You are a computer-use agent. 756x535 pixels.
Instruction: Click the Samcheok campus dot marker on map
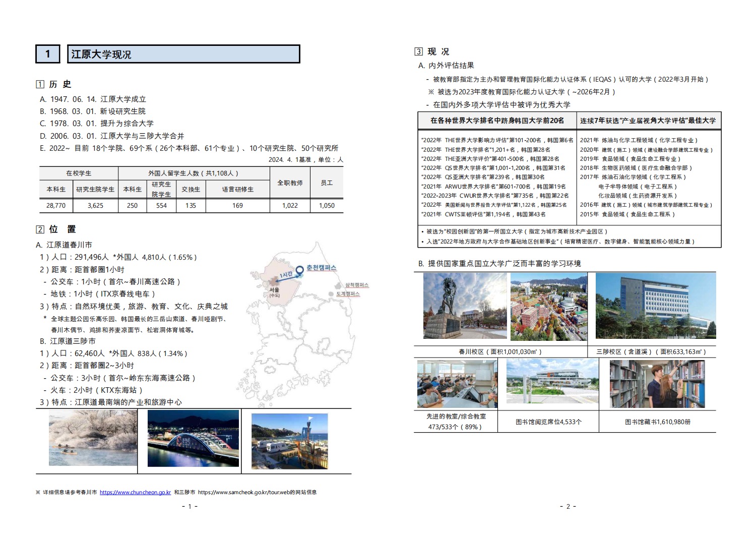coord(340,285)
